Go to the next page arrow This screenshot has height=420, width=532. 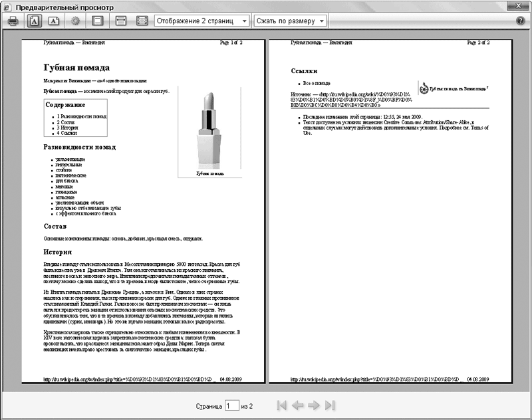click(x=313, y=405)
